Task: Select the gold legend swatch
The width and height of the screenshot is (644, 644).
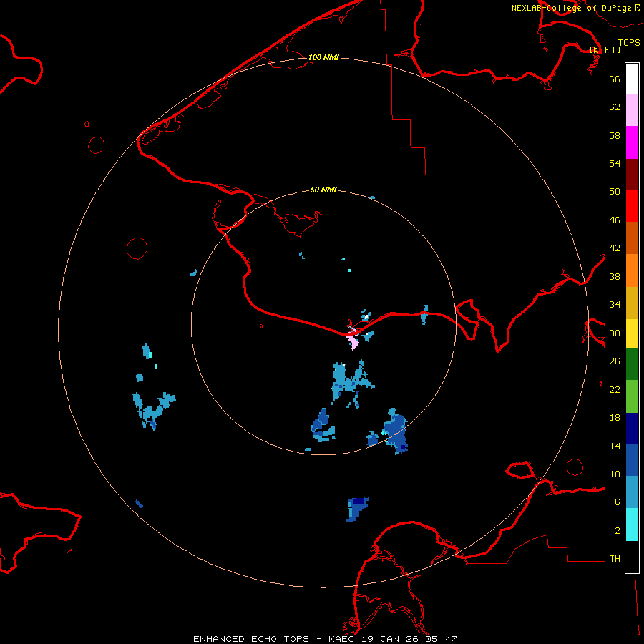Action: point(632,303)
